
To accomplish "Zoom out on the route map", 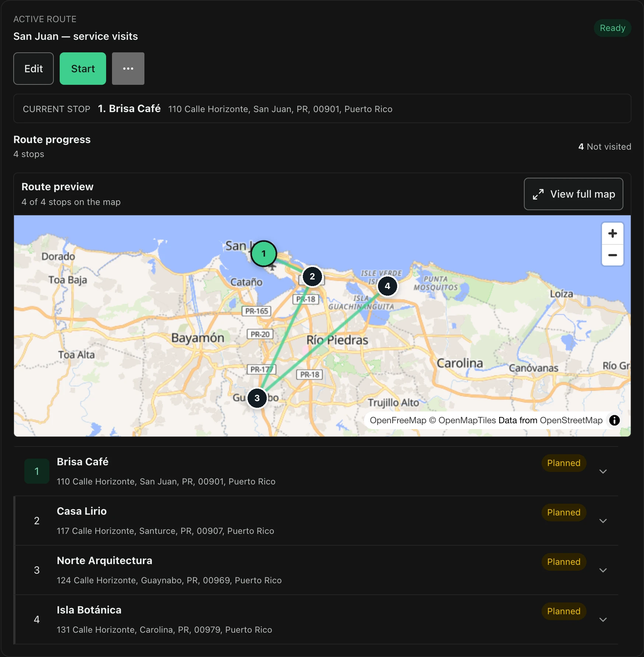I will (612, 255).
